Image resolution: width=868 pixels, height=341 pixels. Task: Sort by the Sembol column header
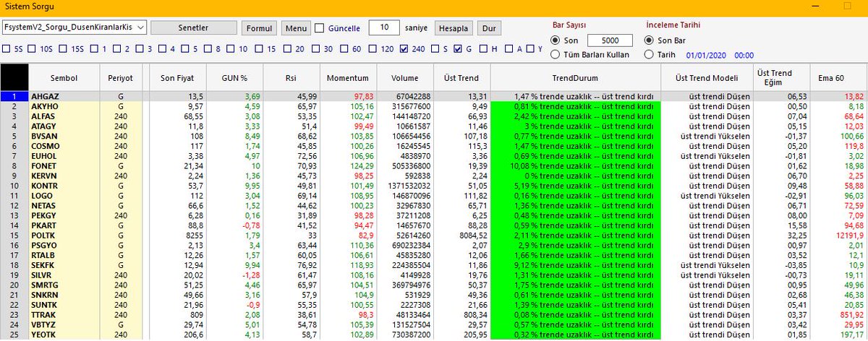click(x=64, y=77)
